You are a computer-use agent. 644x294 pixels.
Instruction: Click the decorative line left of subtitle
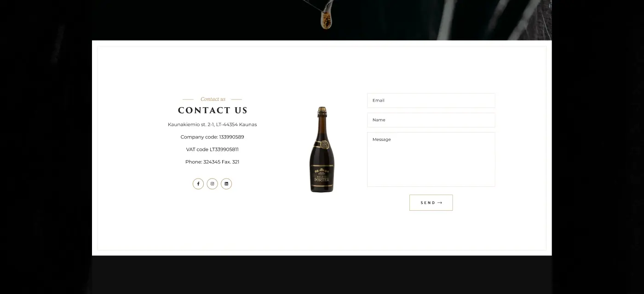[x=188, y=99]
